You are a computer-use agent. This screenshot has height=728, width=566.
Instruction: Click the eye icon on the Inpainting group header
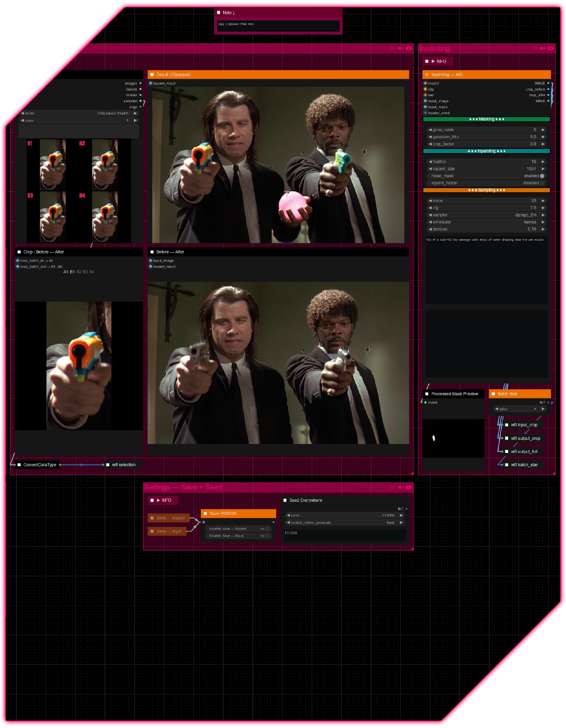pyautogui.click(x=550, y=48)
